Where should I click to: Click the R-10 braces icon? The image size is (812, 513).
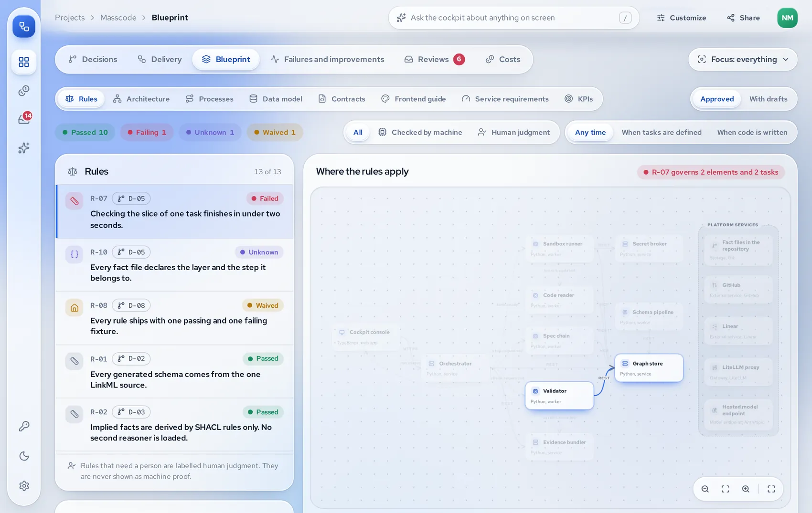coord(75,254)
